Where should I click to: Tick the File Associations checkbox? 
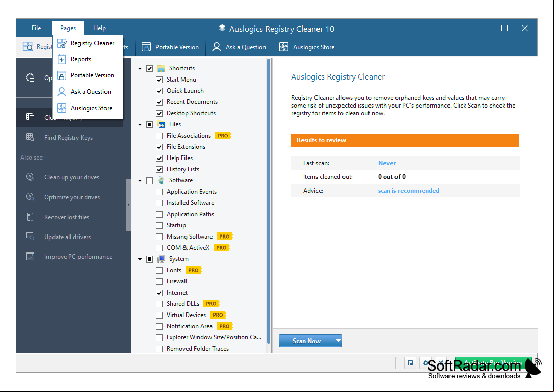160,136
